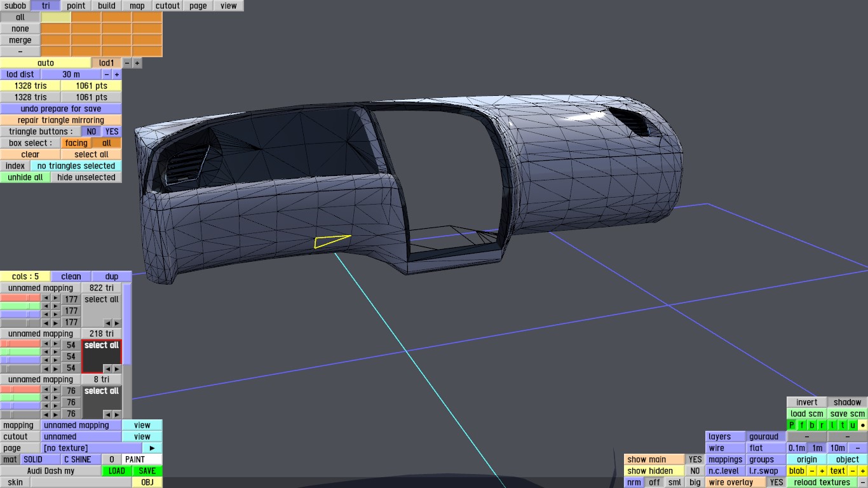Viewport: 868px width, 488px height.
Task: Switch to the map tab
Action: (x=137, y=6)
